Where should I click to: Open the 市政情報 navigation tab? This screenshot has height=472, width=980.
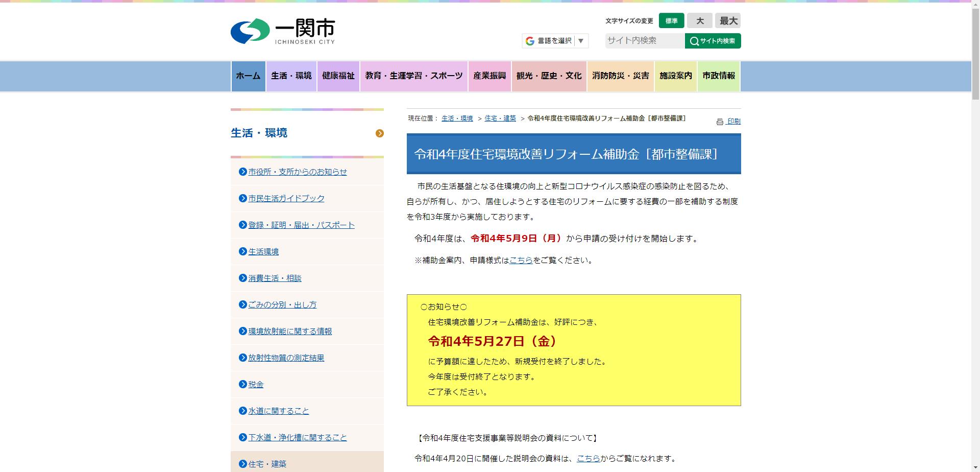(719, 76)
